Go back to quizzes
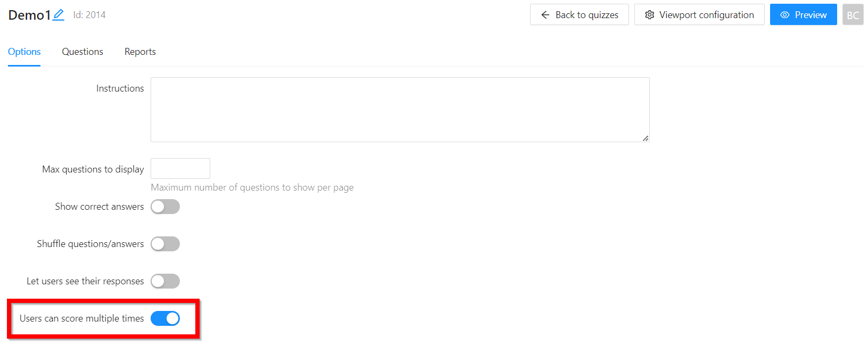868x345 pixels. (579, 15)
